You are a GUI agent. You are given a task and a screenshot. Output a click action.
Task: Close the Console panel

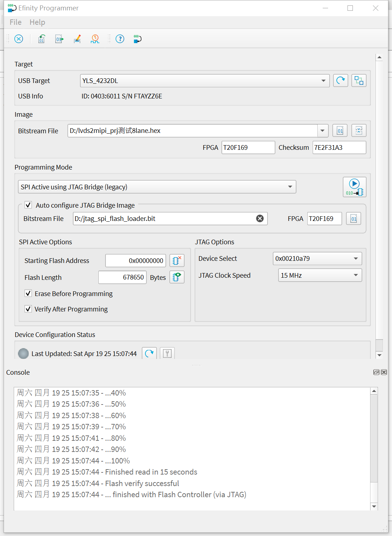(x=384, y=372)
